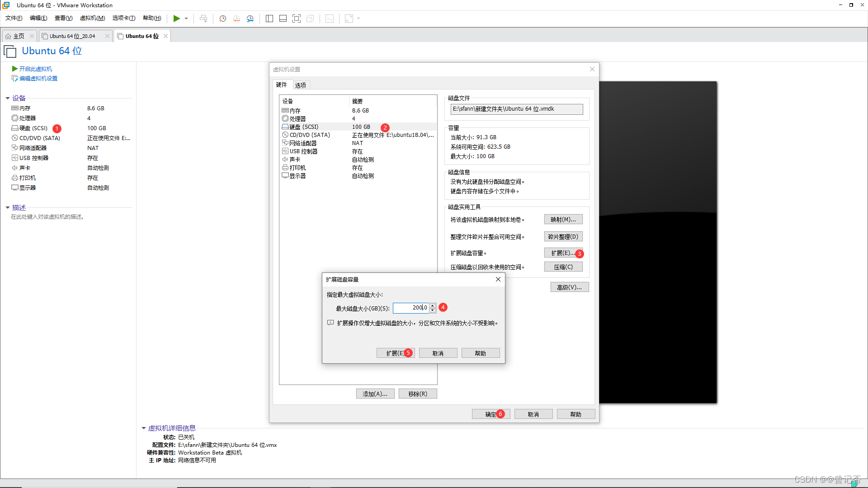Click the 碎片整理(D) defragment button
Image resolution: width=868 pixels, height=488 pixels.
click(x=563, y=236)
